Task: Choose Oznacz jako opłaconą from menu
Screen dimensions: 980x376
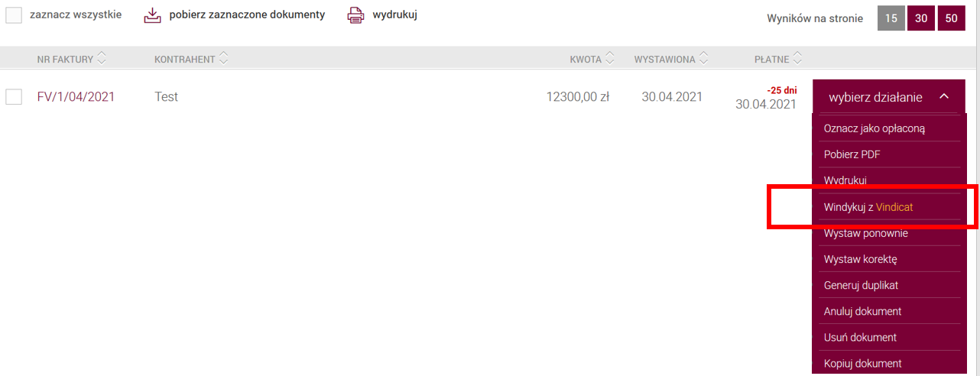Action: tap(875, 128)
